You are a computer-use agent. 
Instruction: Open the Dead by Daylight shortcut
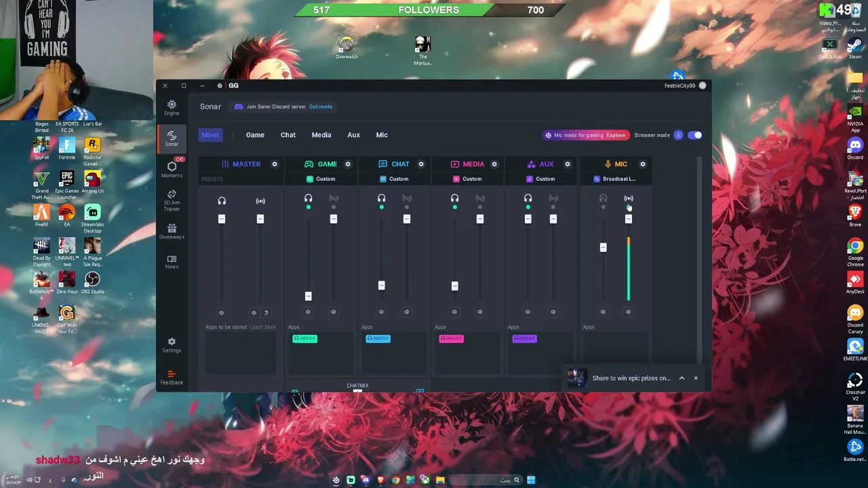41,251
